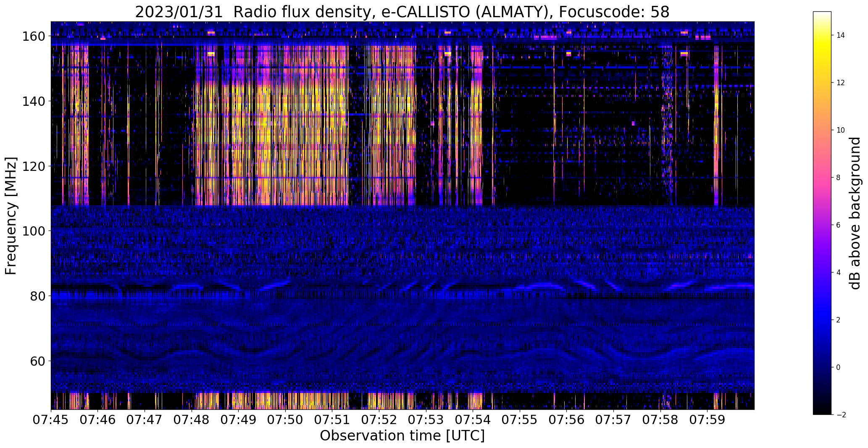Screen dimensions: 868x448
Task: Click the 80 frequency tick label
Action: (37, 296)
